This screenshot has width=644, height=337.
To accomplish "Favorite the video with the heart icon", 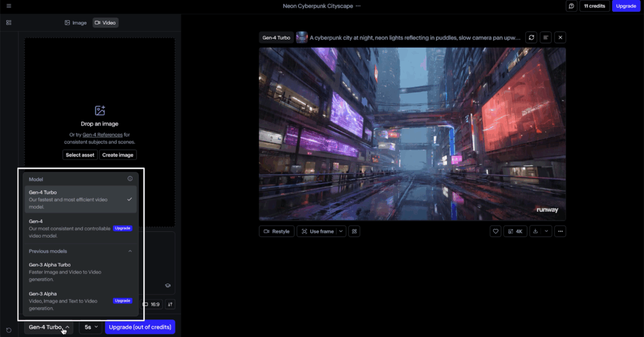I will [x=496, y=231].
